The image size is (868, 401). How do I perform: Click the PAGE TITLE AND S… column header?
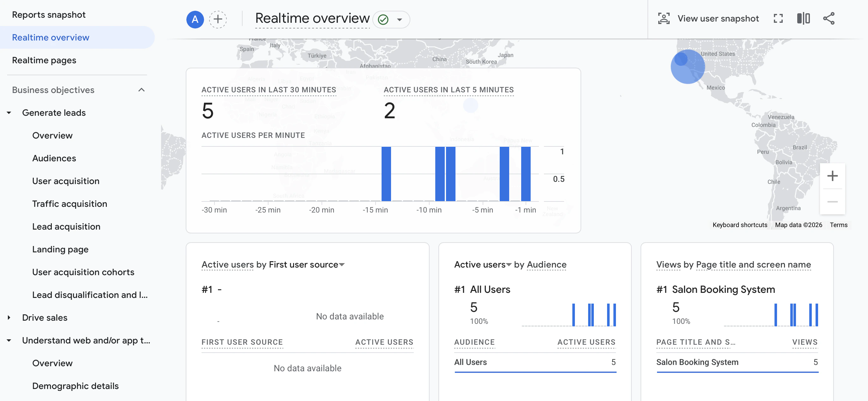(x=696, y=342)
